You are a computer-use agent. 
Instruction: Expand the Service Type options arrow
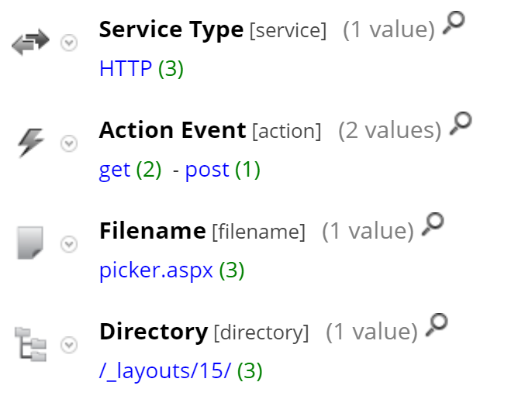pos(69,43)
